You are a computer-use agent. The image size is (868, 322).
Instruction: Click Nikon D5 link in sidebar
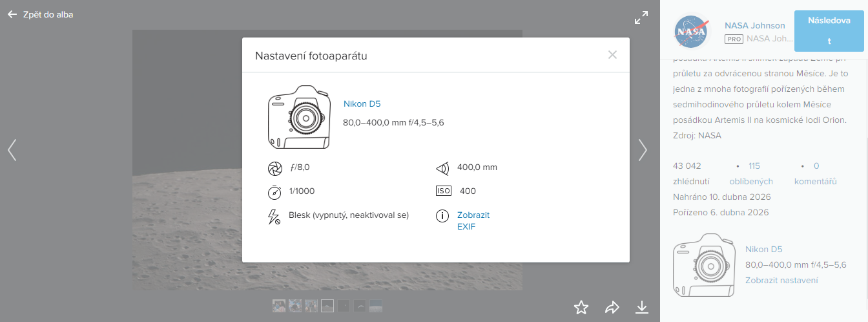click(763, 249)
